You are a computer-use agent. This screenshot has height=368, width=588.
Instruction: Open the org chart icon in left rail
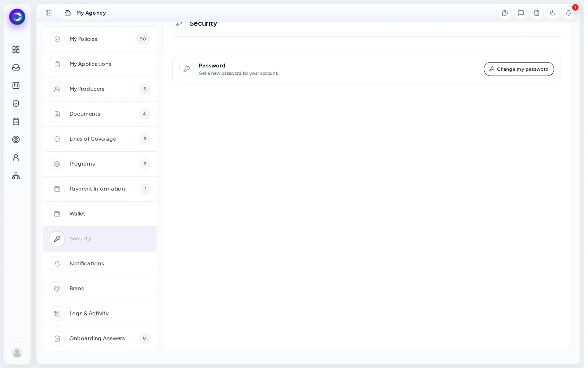(x=16, y=176)
